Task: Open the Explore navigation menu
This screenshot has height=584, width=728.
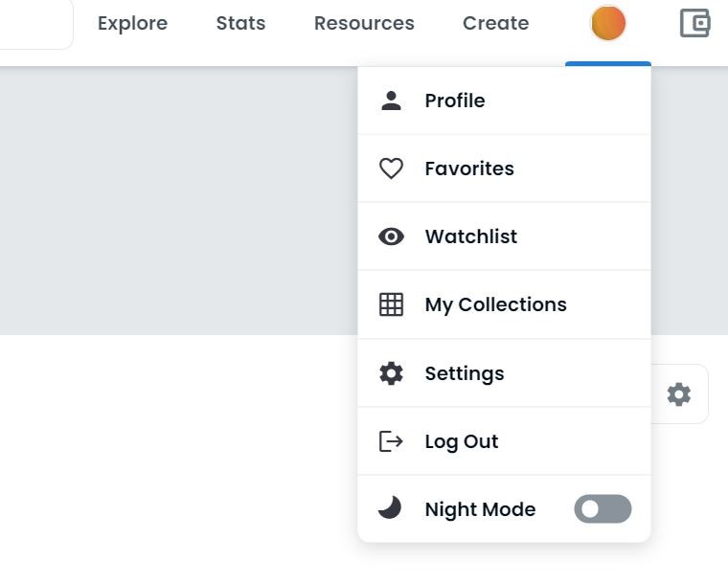Action: (132, 23)
